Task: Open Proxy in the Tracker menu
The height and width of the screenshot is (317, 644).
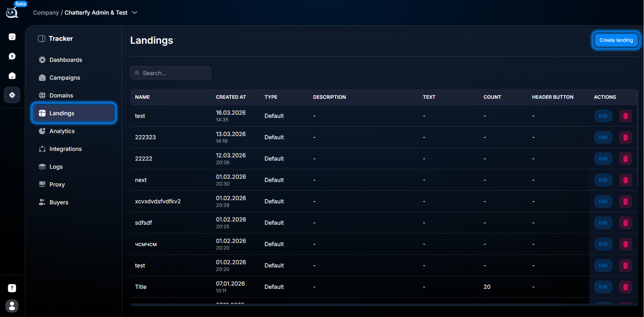Action: [x=73, y=185]
